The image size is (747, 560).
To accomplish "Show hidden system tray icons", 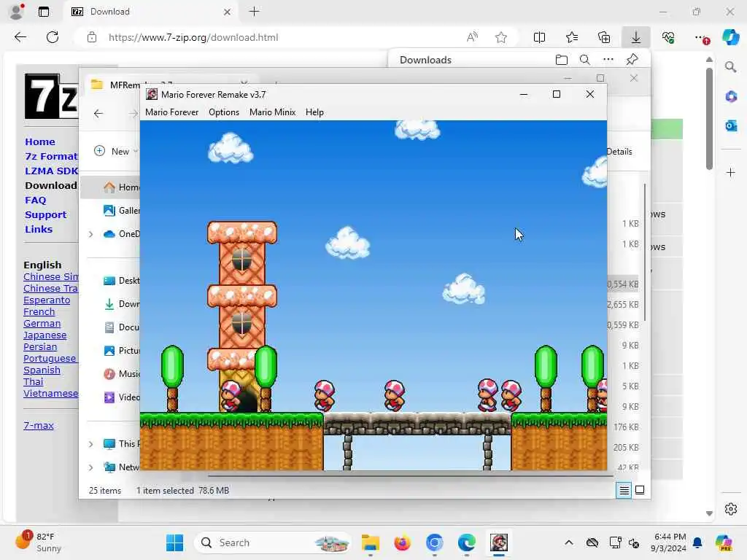I will [x=569, y=542].
